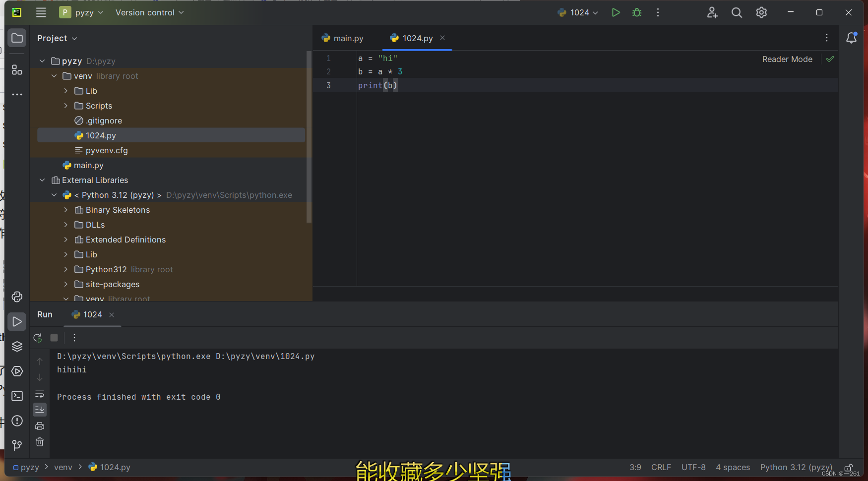868x481 pixels.
Task: Open the Python Packages/Console icon in sidebar
Action: point(17,297)
